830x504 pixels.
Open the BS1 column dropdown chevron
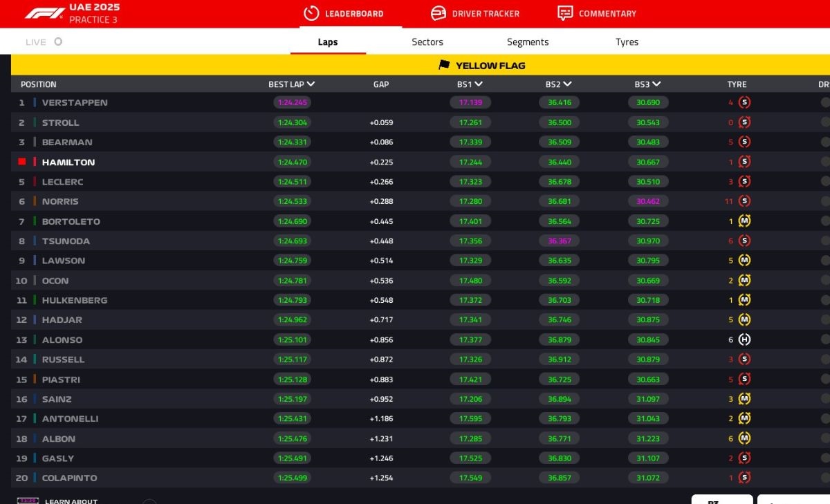pos(479,84)
